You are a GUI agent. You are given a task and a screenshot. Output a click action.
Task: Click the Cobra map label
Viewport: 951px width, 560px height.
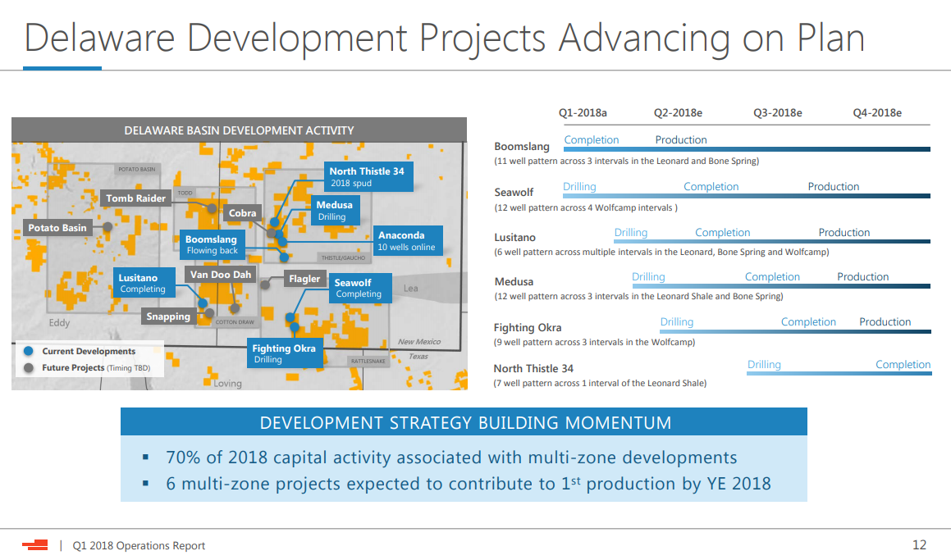pos(242,212)
